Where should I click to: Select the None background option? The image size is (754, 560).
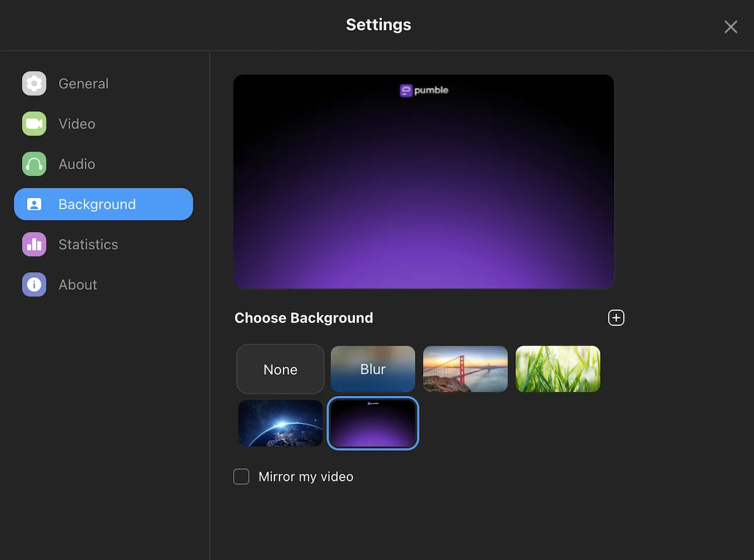(x=280, y=369)
